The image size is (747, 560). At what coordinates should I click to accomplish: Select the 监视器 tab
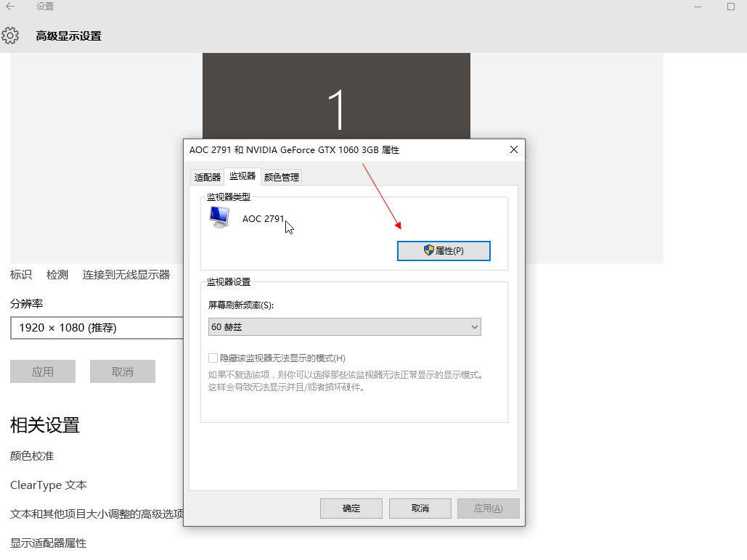242,176
